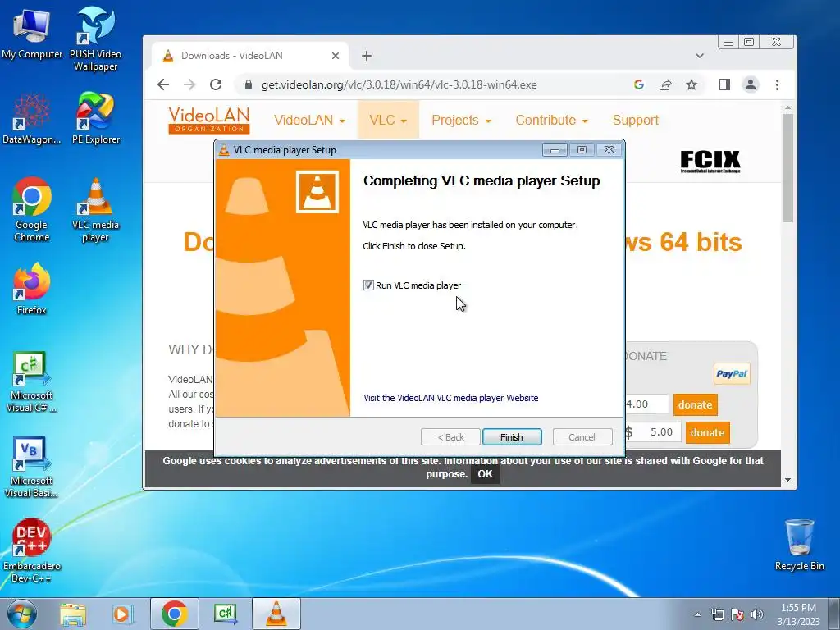Click the Google icon in address bar
Screen dimensions: 840x630
pyautogui.click(x=638, y=84)
